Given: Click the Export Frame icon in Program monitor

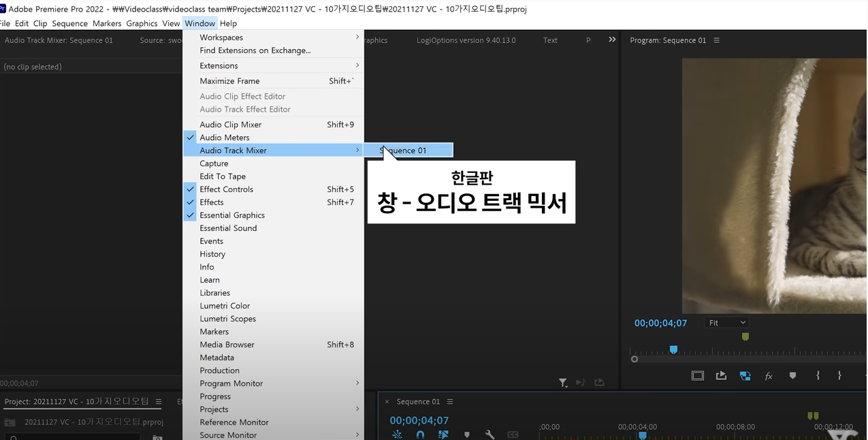Looking at the screenshot, I should pyautogui.click(x=721, y=376).
